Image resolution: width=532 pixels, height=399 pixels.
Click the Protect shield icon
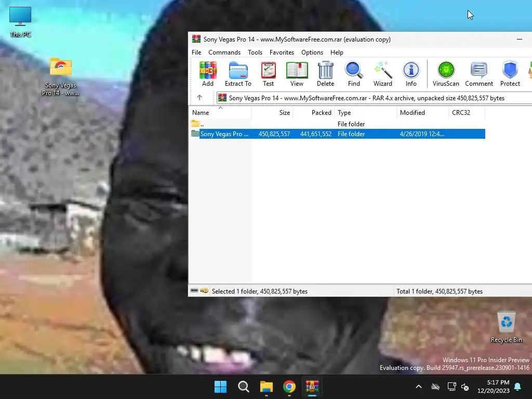[510, 74]
